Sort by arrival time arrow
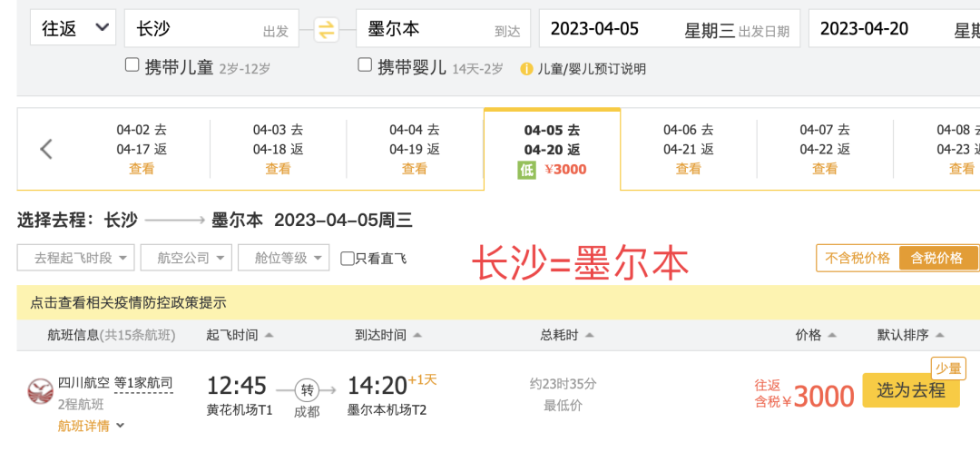The width and height of the screenshot is (980, 452). [x=417, y=336]
